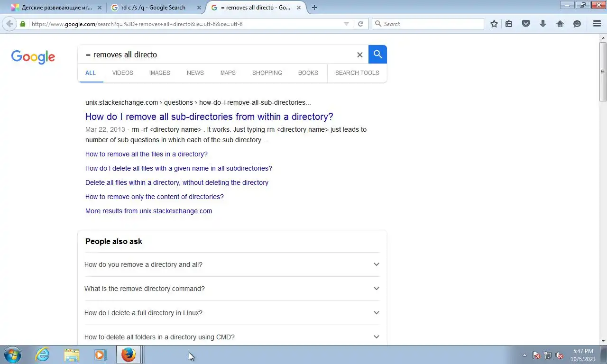Open the Action Center flag icon
The image size is (607, 364).
[536, 355]
